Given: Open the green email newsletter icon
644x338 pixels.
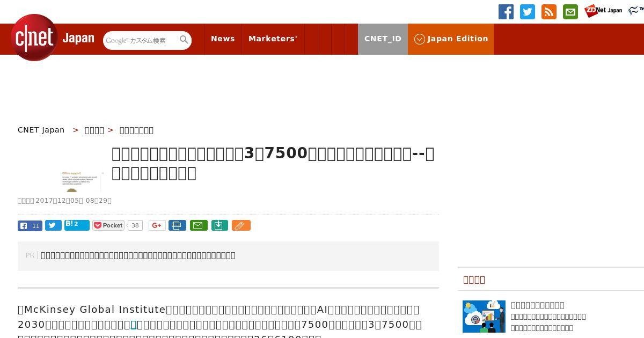Looking at the screenshot, I should coord(570,12).
